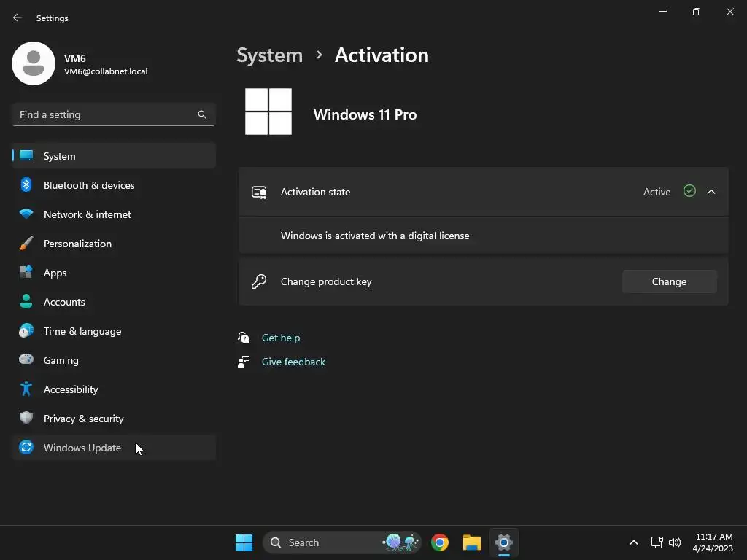
Task: Click the VM6 user avatar picture
Action: 34,63
